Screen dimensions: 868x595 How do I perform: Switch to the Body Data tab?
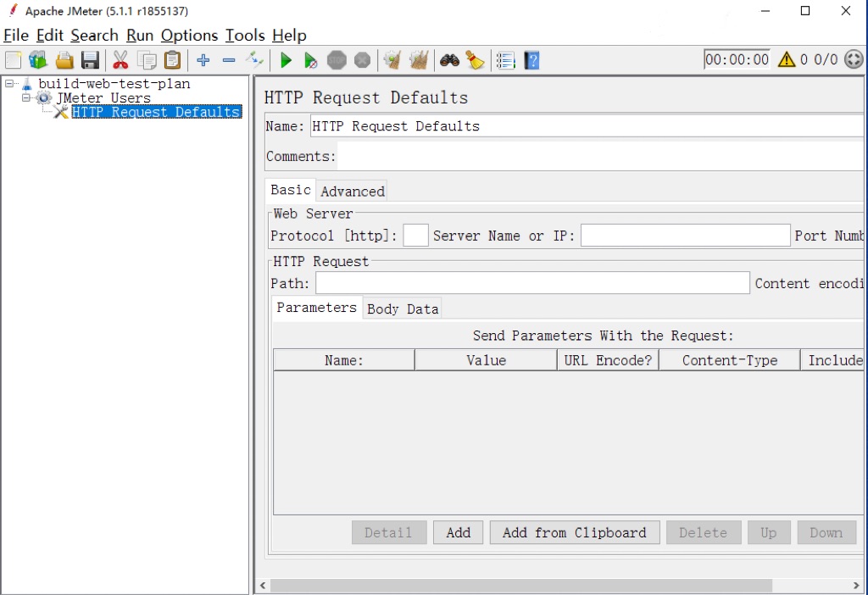coord(403,309)
